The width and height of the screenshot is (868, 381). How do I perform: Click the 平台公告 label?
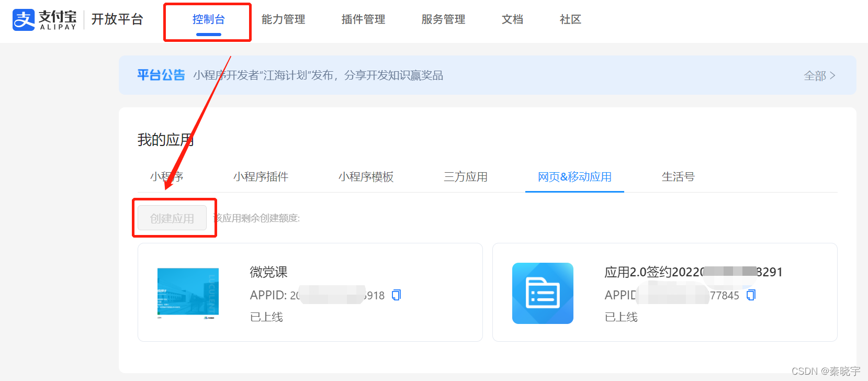[161, 75]
